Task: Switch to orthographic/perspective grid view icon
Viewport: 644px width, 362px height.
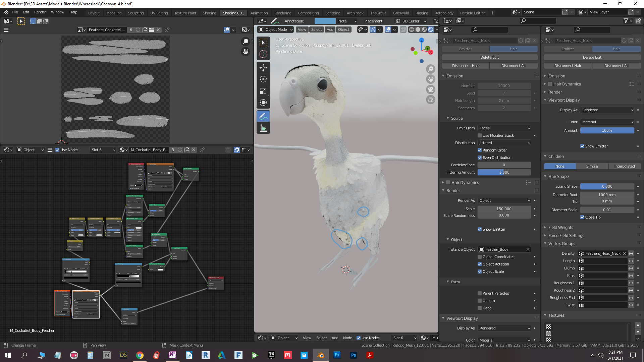Action: pos(431,100)
